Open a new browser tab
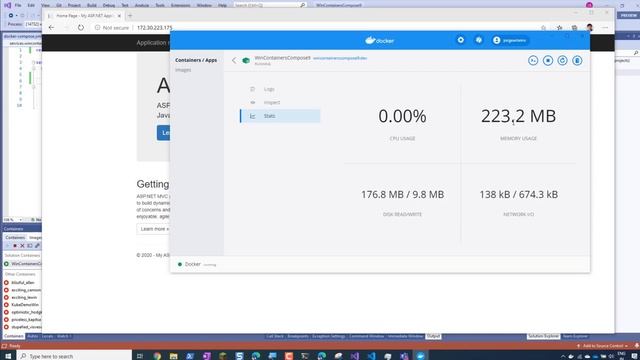Image resolution: width=640 pixels, height=360 pixels. pos(130,16)
